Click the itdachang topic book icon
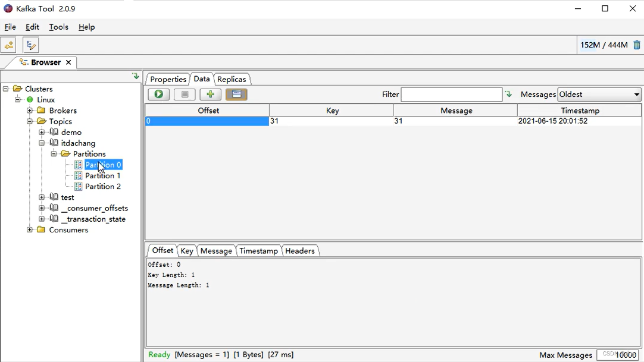Viewport: 644px width, 362px height. click(x=54, y=143)
